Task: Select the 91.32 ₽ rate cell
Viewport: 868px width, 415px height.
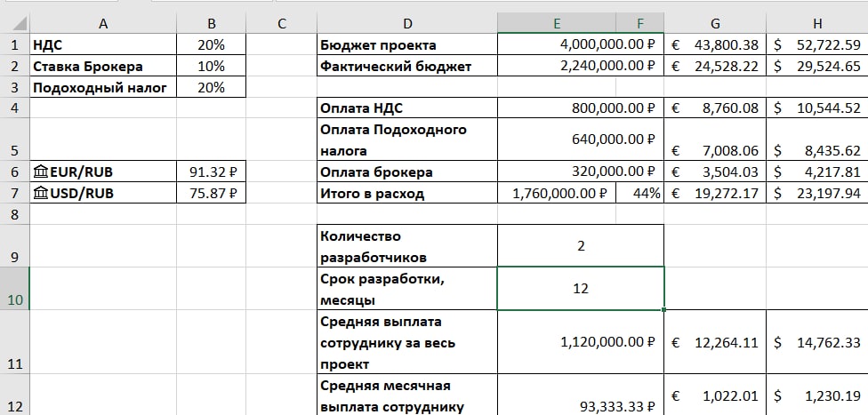Action: pyautogui.click(x=212, y=172)
